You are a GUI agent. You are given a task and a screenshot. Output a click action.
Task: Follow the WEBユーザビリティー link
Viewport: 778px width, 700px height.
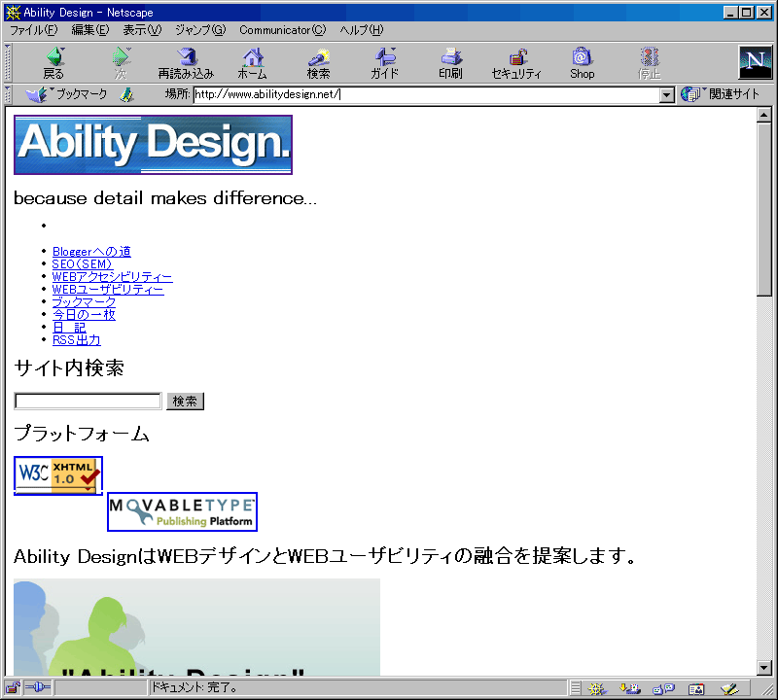click(x=108, y=289)
